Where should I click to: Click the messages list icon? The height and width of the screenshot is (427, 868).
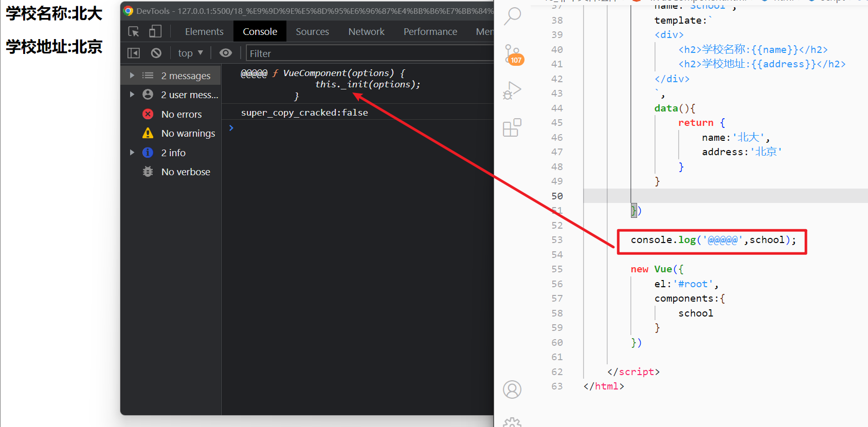pyautogui.click(x=148, y=76)
